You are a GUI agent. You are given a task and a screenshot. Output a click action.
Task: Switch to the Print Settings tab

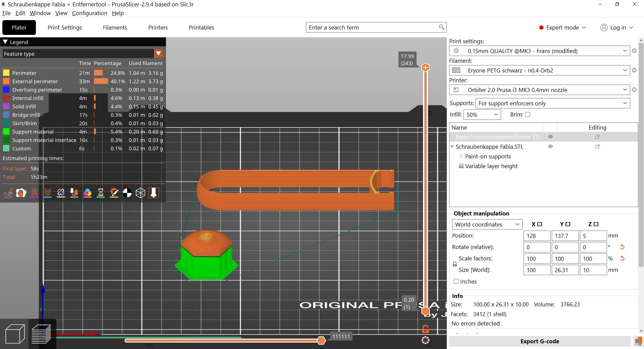tap(65, 28)
